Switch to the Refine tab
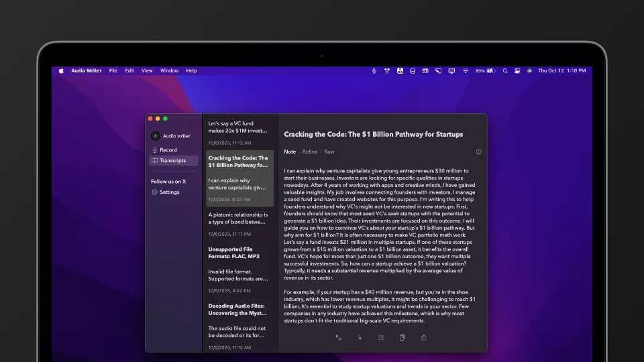This screenshot has width=644, height=362. pos(310,152)
